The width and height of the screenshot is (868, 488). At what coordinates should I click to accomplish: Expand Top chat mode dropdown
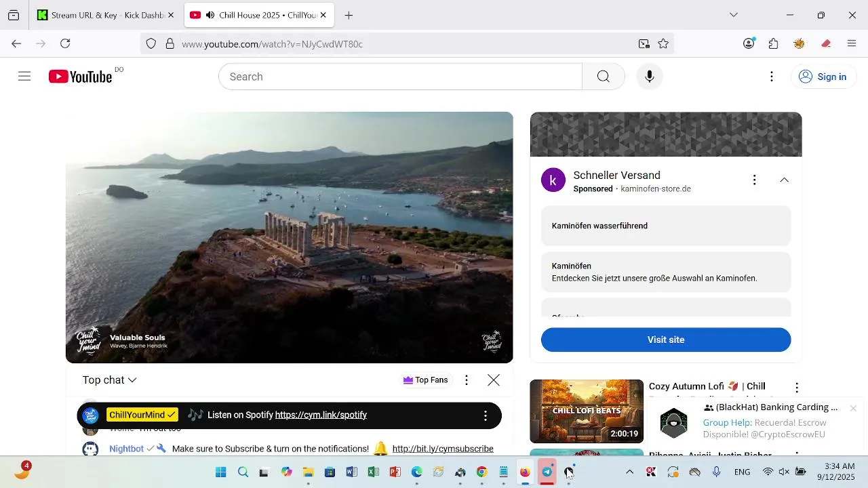[110, 380]
